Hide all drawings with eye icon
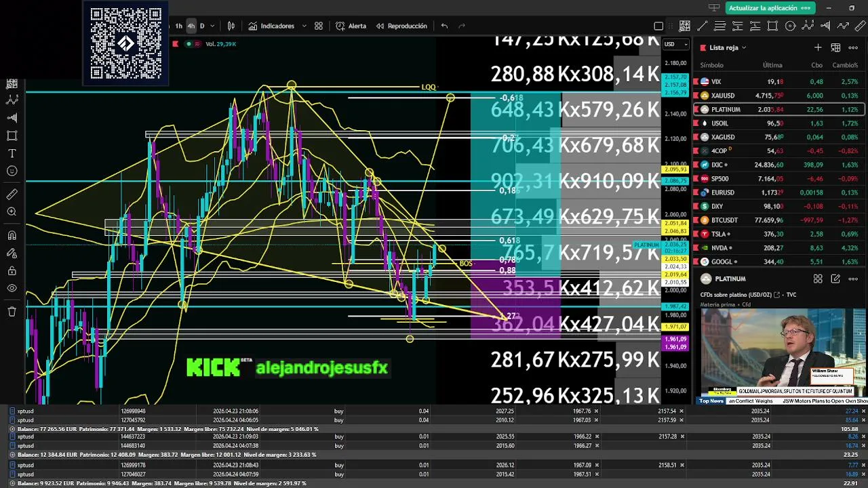868x488 pixels. pyautogui.click(x=12, y=289)
